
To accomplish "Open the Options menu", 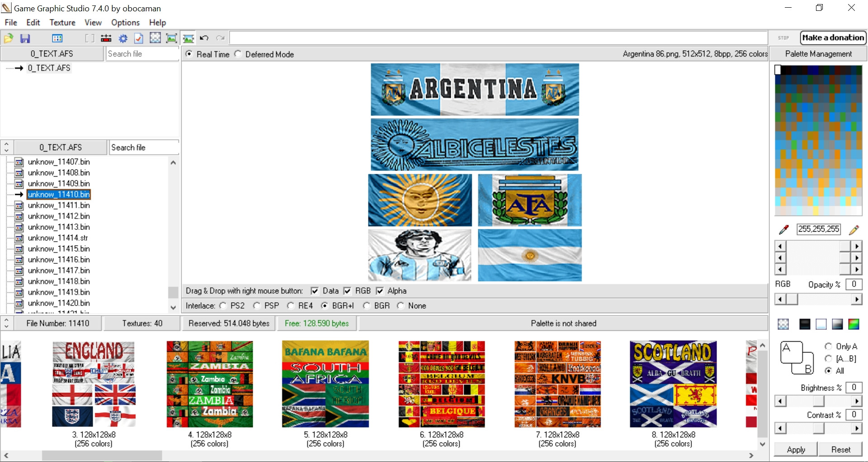I will (x=125, y=23).
